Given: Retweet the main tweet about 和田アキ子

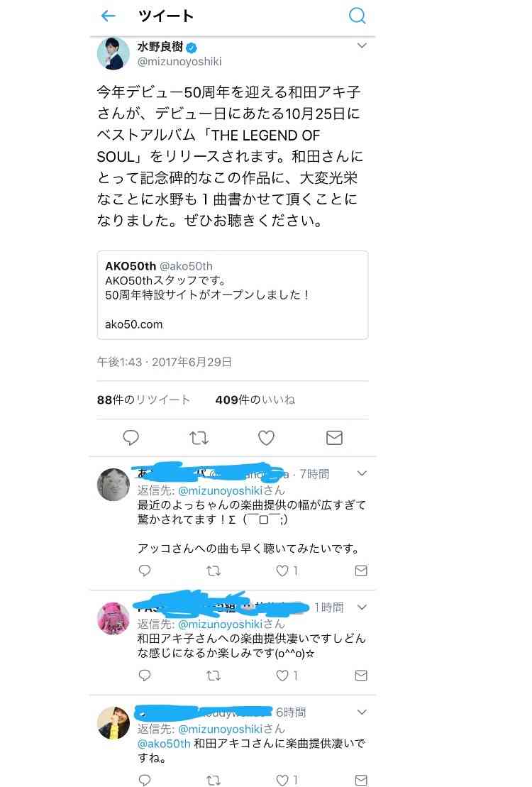Looking at the screenshot, I should [199, 438].
